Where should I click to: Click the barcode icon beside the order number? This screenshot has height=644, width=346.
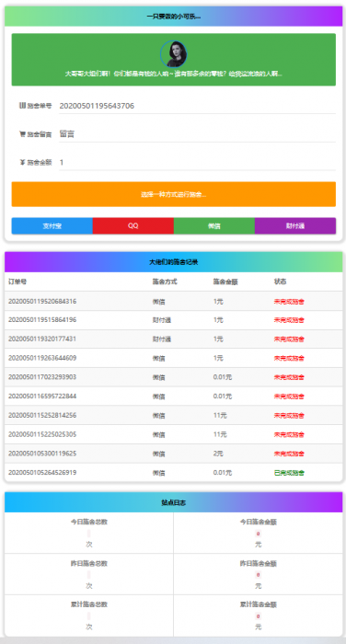[22, 106]
